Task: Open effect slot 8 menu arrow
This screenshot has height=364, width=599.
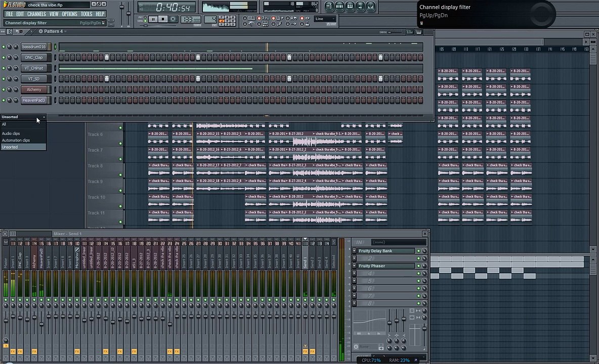Action: pyautogui.click(x=354, y=303)
